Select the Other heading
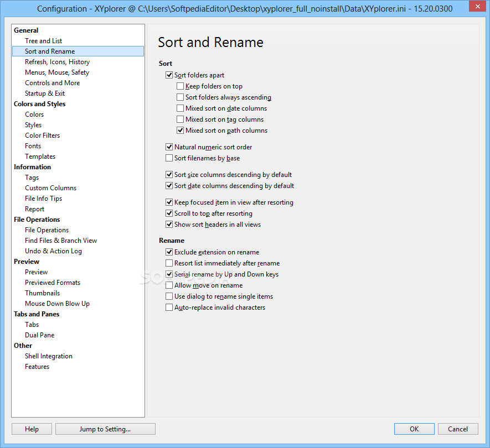The image size is (490, 448). pos(23,346)
